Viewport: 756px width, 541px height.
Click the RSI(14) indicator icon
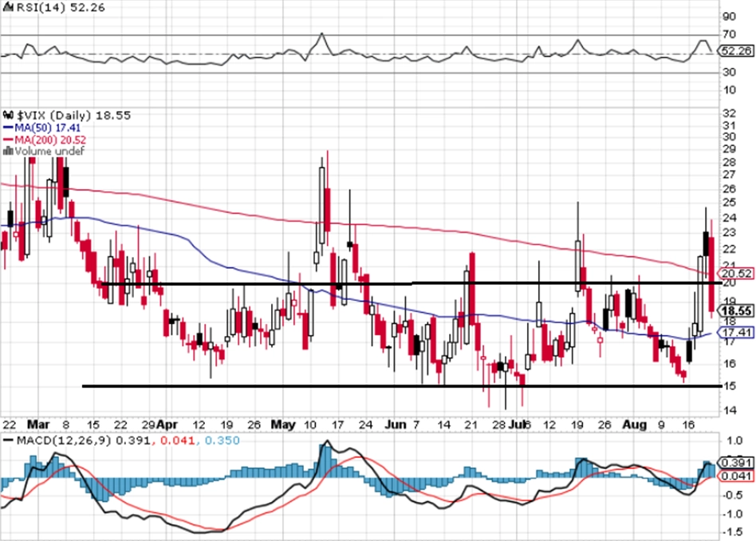click(x=8, y=7)
